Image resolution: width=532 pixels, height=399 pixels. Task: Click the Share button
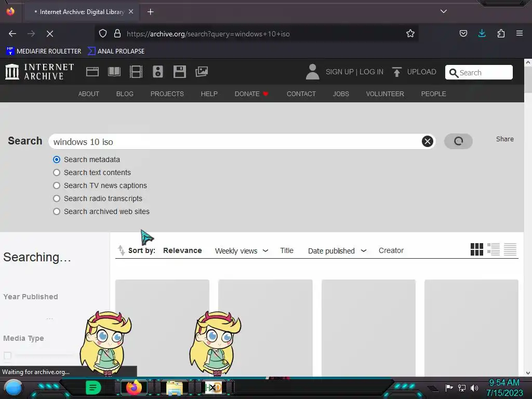click(504, 139)
